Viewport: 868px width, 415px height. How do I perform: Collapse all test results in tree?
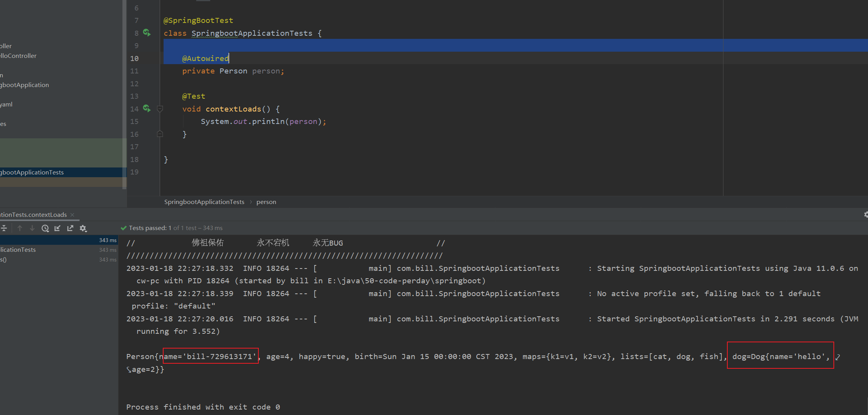pyautogui.click(x=4, y=228)
